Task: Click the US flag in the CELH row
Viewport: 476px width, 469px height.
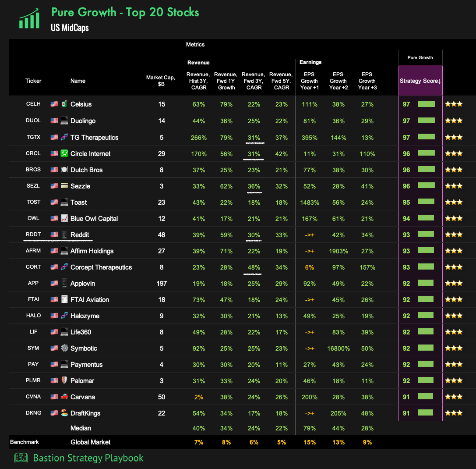Action: 54,104
